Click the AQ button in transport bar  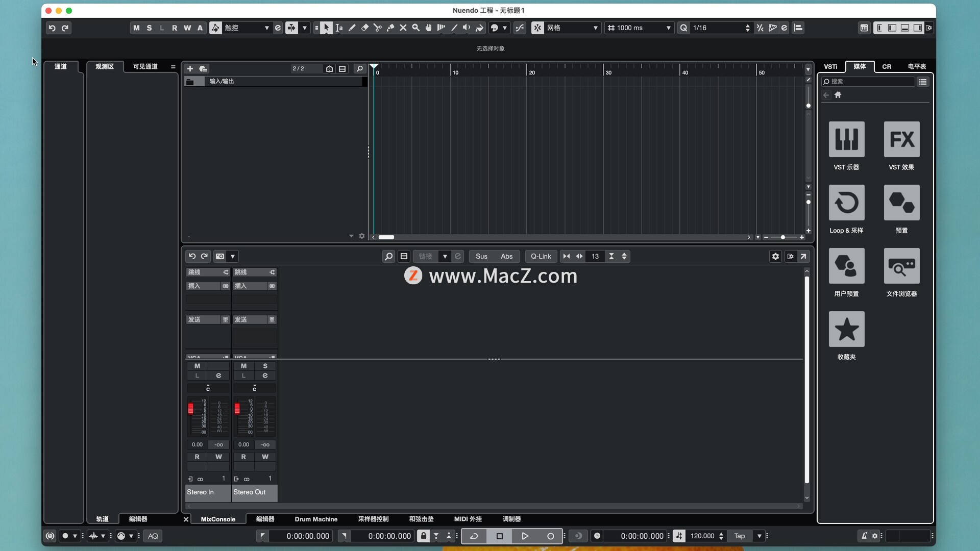click(x=153, y=536)
